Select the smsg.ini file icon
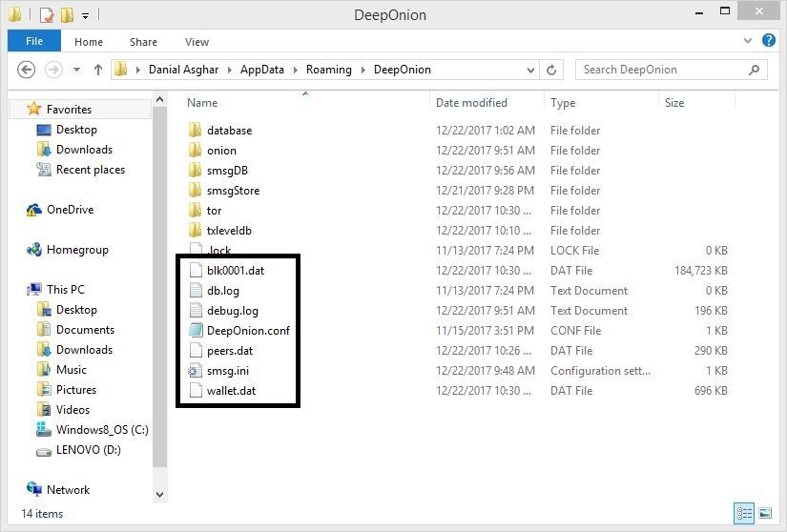The image size is (787, 532). coord(196,371)
